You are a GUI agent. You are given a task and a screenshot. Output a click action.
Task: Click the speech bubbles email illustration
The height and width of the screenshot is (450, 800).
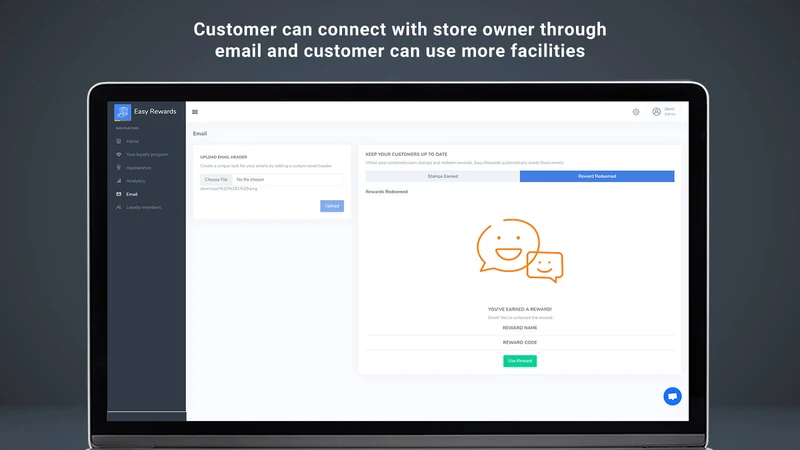(520, 251)
